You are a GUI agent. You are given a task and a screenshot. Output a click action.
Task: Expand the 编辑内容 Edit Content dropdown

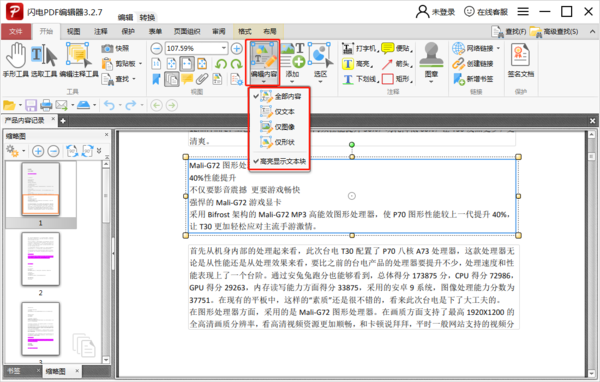[x=263, y=82]
